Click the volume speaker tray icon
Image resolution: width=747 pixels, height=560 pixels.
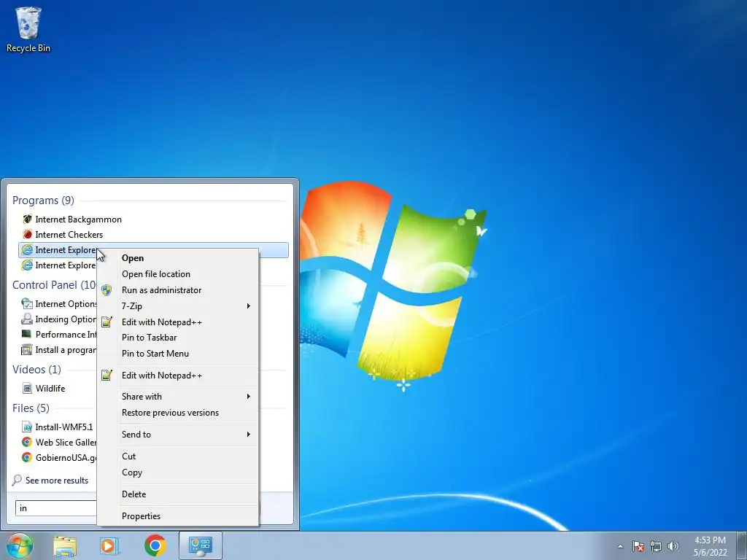tap(673, 546)
